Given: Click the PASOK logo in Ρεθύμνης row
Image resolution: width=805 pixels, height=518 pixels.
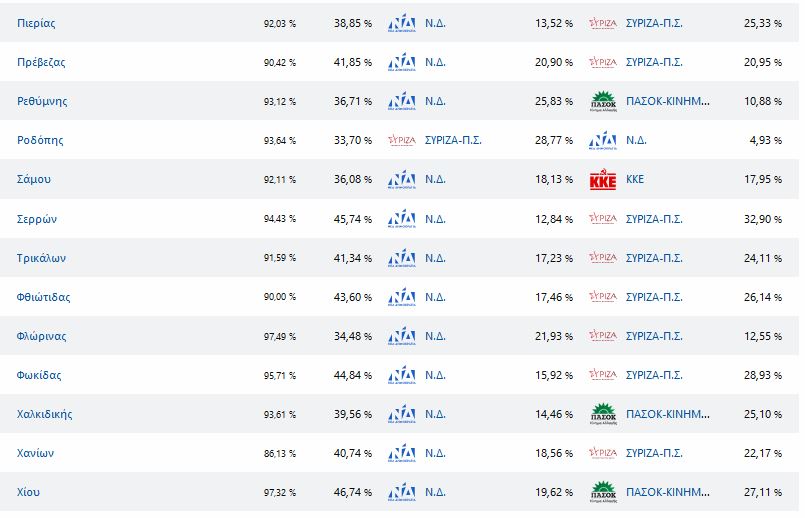Looking at the screenshot, I should click(x=602, y=101).
